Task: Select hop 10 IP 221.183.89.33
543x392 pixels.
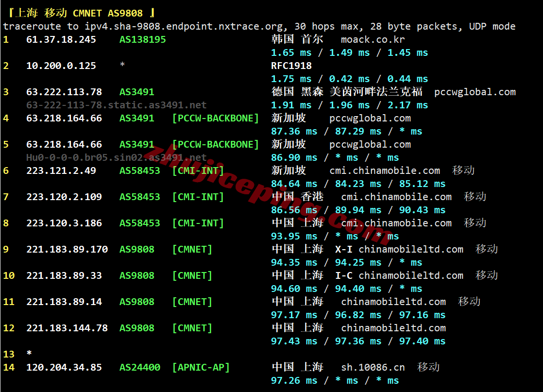Action: 64,275
